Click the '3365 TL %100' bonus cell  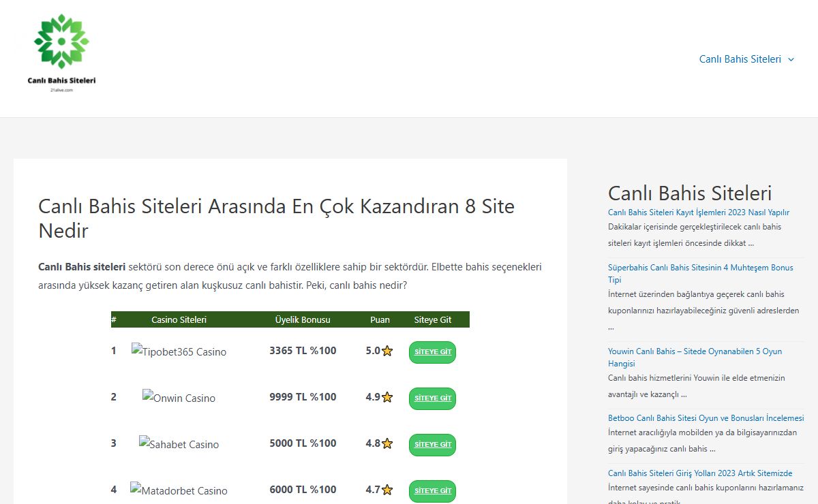pyautogui.click(x=303, y=351)
